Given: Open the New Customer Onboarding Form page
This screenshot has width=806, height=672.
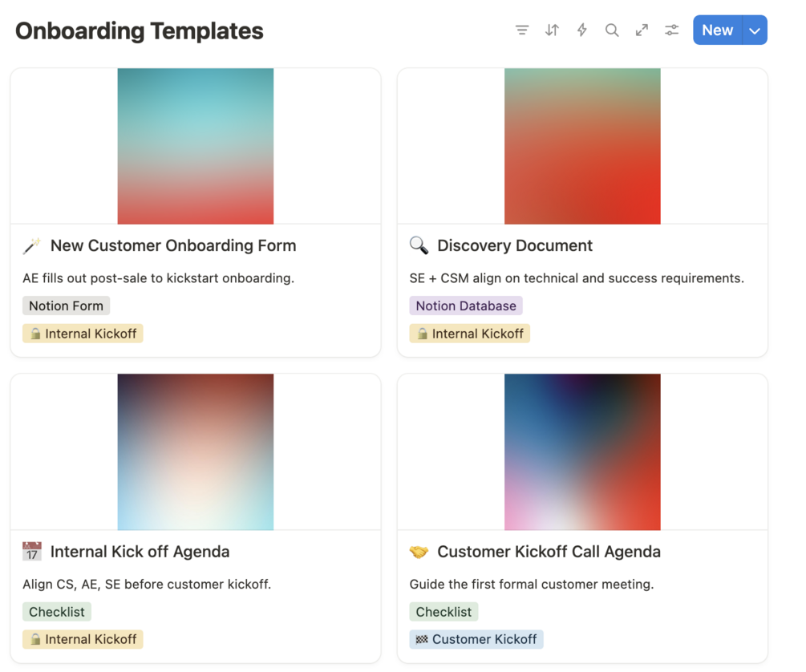Looking at the screenshot, I should [x=173, y=246].
